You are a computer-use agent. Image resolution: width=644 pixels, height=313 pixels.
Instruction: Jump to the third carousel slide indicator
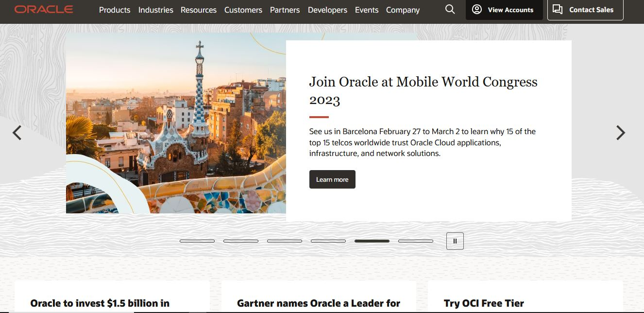click(x=285, y=241)
